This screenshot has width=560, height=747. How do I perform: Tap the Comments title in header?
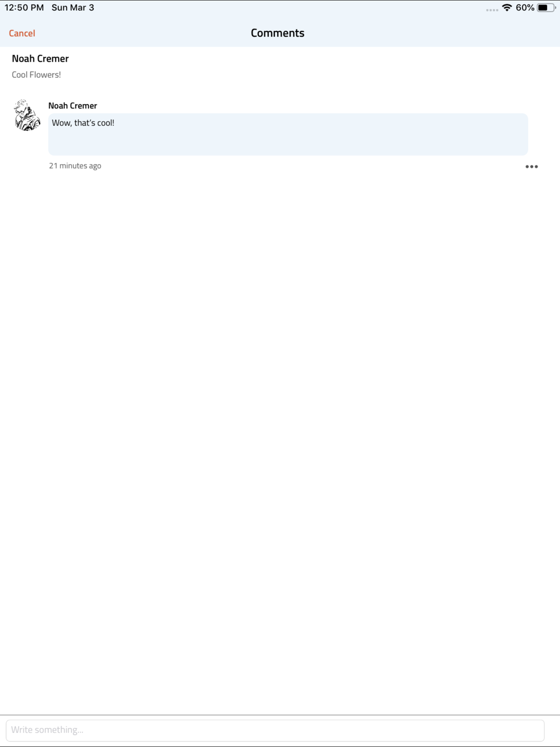(x=278, y=33)
